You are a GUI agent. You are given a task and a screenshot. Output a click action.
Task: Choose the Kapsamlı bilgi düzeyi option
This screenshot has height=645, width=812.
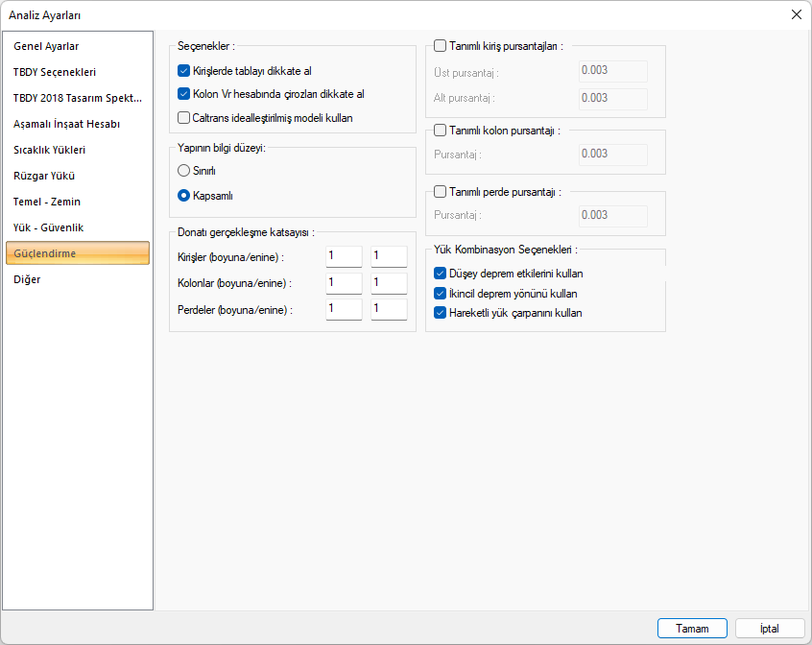[184, 196]
